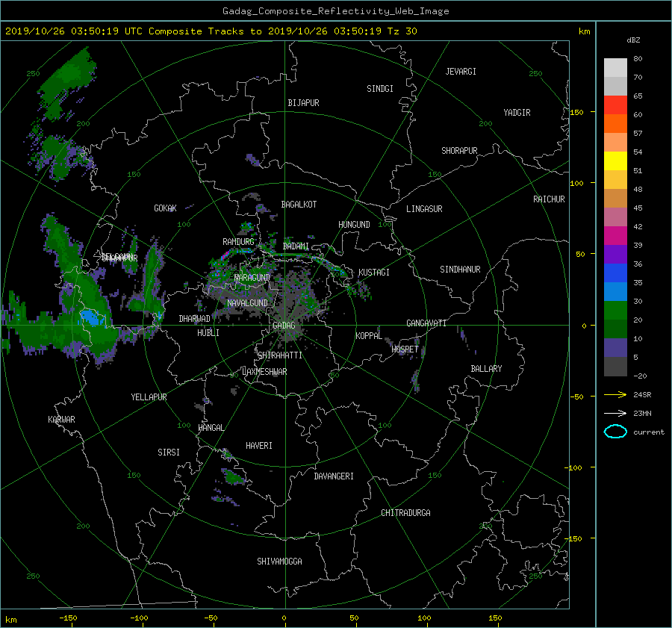Click the red 65 dBZ color swatch
The width and height of the screenshot is (672, 628).
point(615,105)
